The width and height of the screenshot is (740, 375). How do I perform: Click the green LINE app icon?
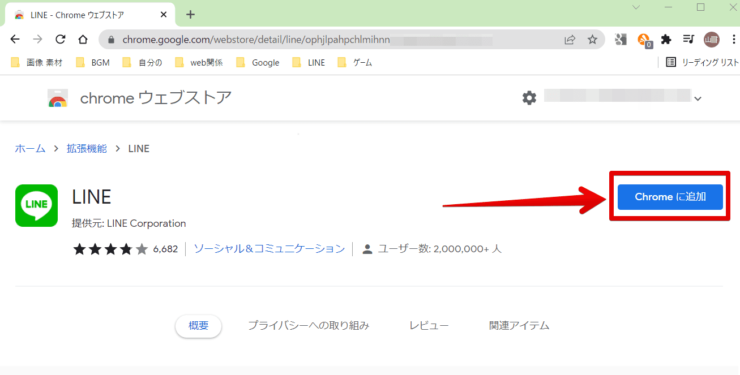[36, 205]
